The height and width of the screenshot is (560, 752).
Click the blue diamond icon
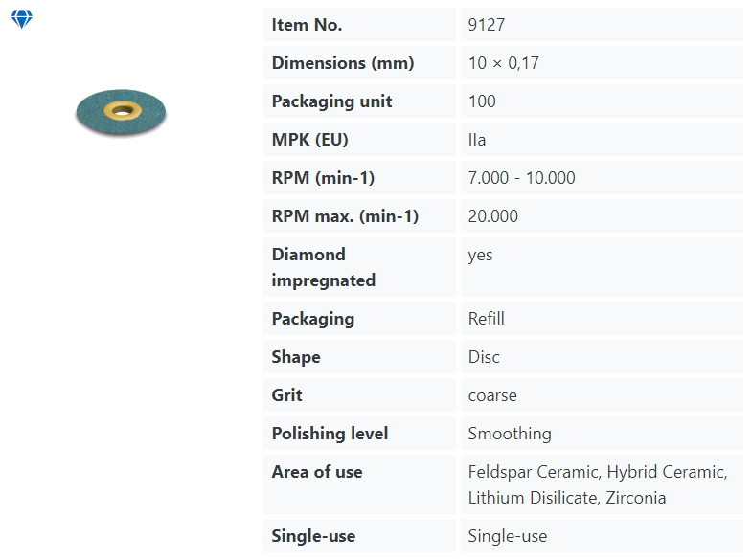click(x=22, y=19)
